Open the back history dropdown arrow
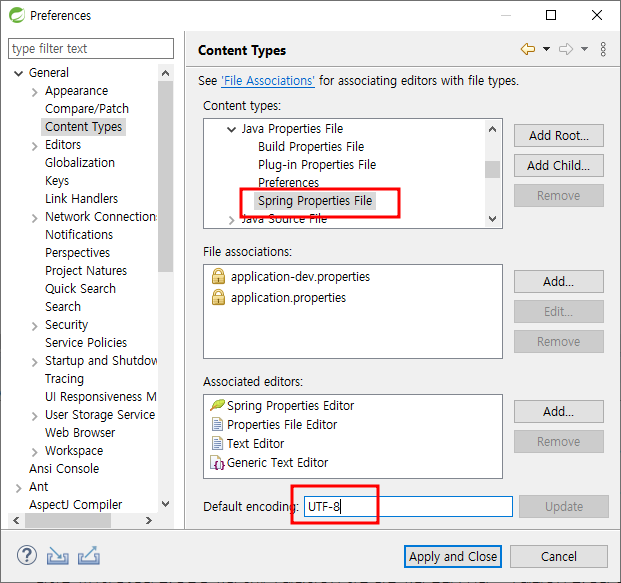The image size is (621, 583). point(546,49)
